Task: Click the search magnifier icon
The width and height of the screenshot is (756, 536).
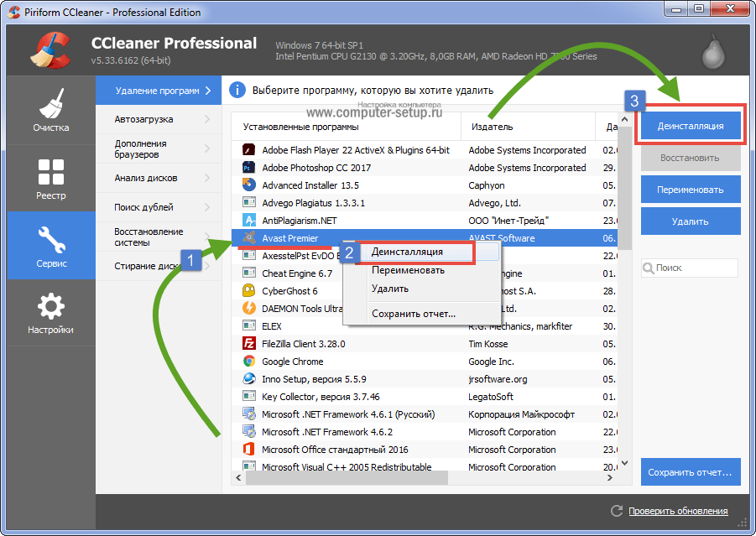Action: 649,268
